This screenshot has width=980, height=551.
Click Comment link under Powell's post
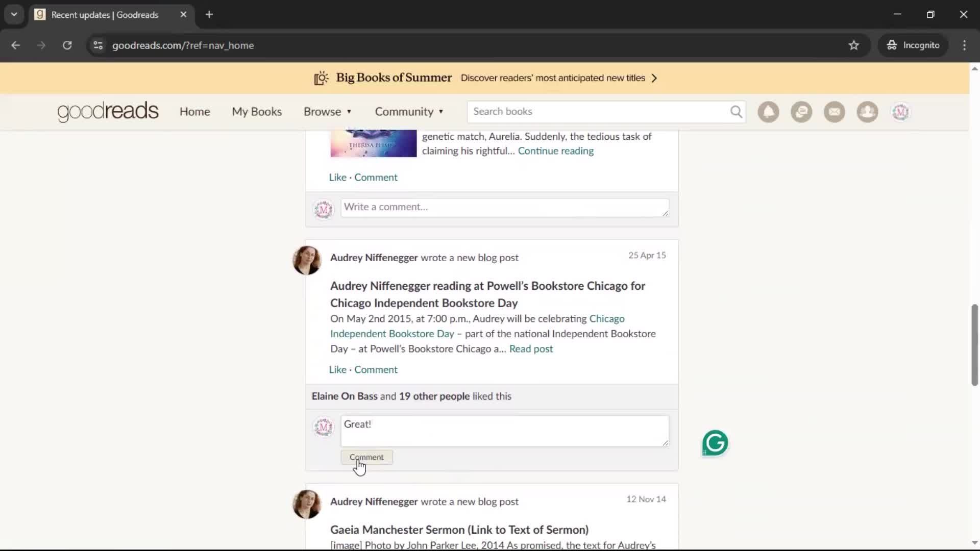376,370
